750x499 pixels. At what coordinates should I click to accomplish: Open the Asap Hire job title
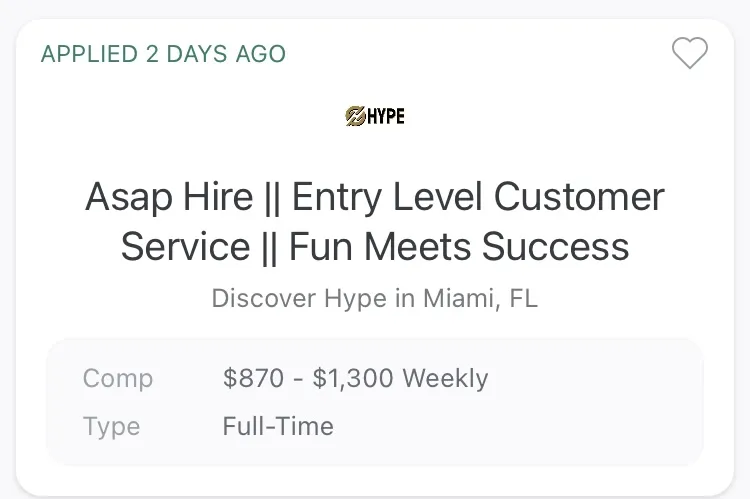[x=375, y=221]
